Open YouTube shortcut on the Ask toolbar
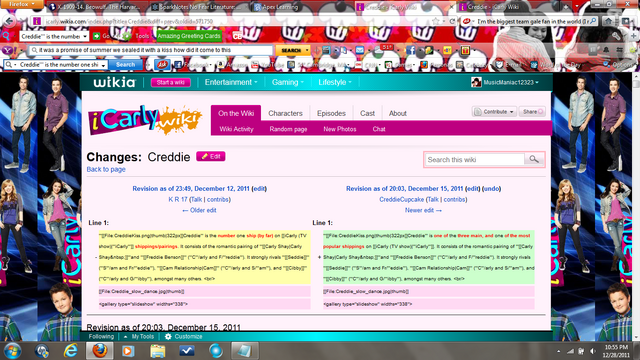The image size is (640, 360). pos(267,65)
